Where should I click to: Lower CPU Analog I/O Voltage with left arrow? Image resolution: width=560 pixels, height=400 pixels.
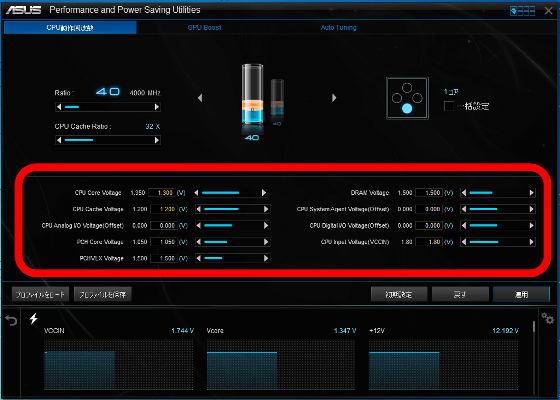click(199, 225)
